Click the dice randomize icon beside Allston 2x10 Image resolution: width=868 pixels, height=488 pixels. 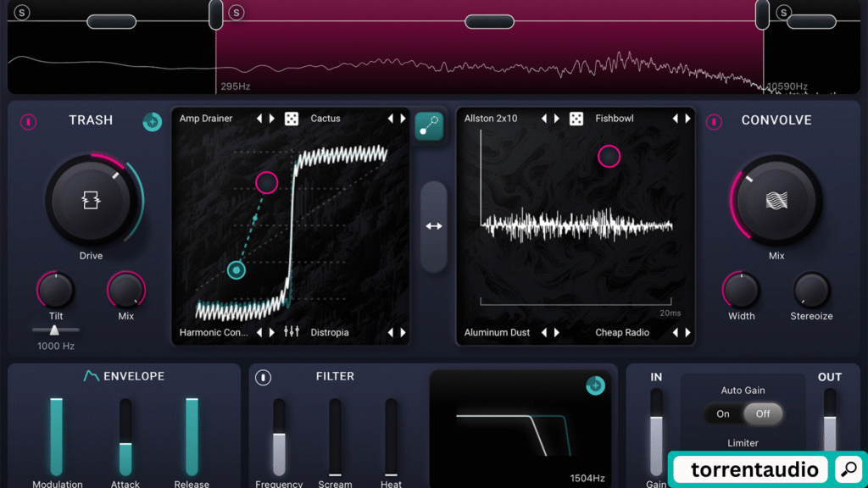click(x=576, y=119)
